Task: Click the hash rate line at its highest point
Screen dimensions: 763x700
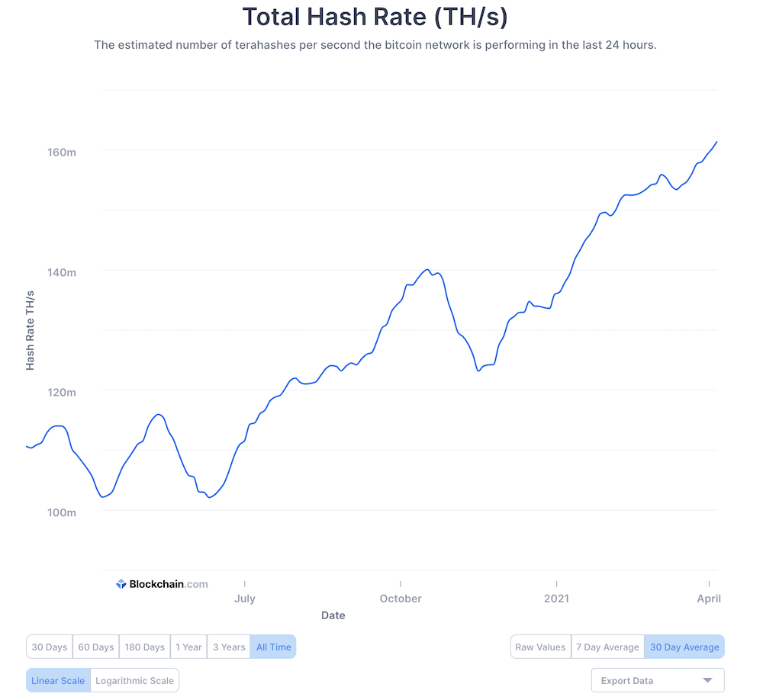Action: [x=716, y=142]
